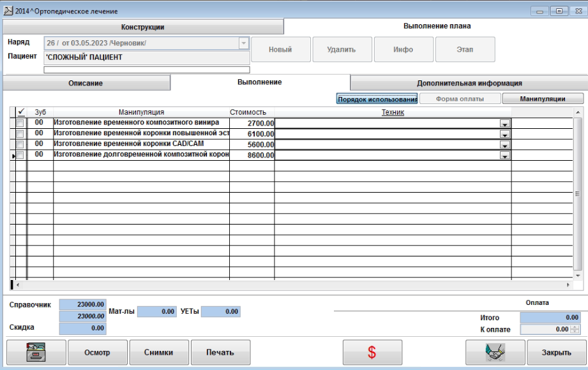Viewport: 588px width, 370px height.
Task: Expand Техник dropdown in the 2700.00 row
Action: [x=505, y=124]
